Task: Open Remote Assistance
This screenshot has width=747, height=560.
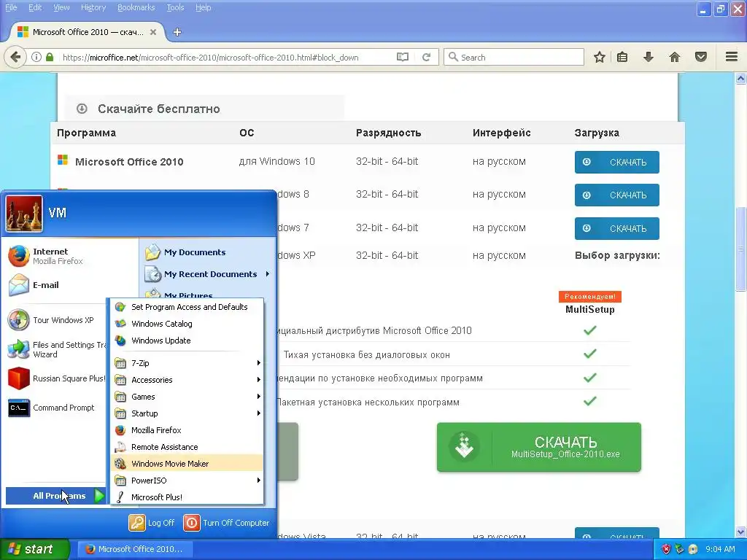Action: pyautogui.click(x=187, y=447)
